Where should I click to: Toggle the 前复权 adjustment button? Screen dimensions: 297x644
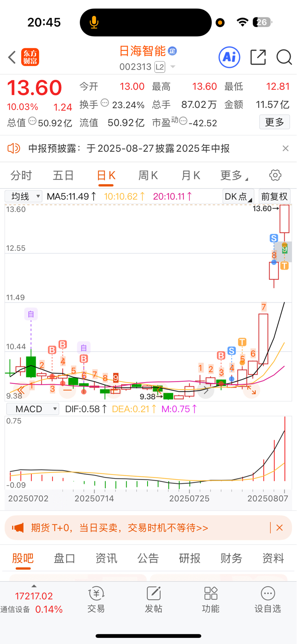(x=275, y=196)
